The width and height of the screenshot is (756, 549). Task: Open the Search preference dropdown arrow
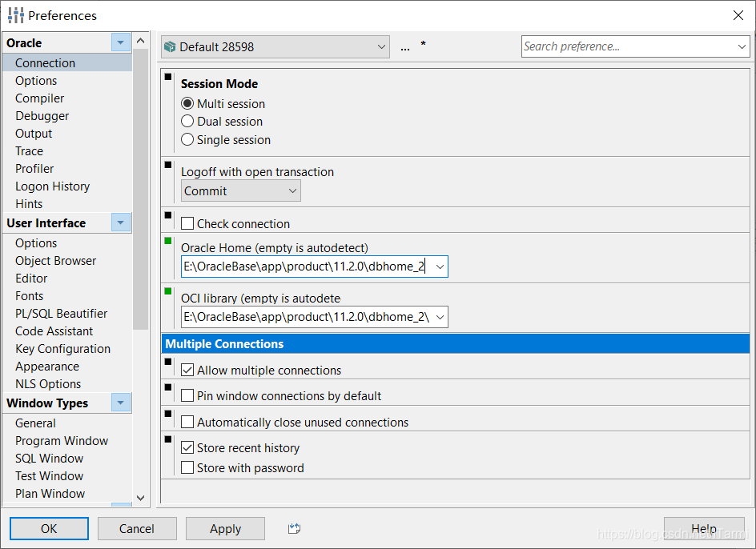click(742, 46)
